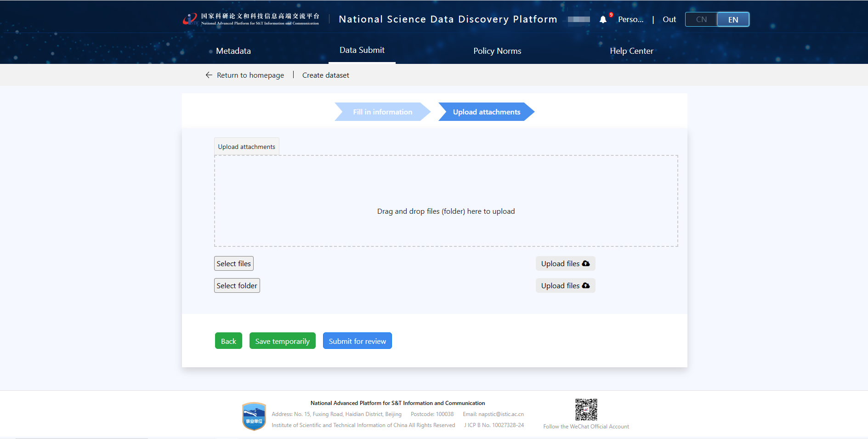Scan the WeChat QR code image
868x439 pixels.
pyautogui.click(x=586, y=409)
